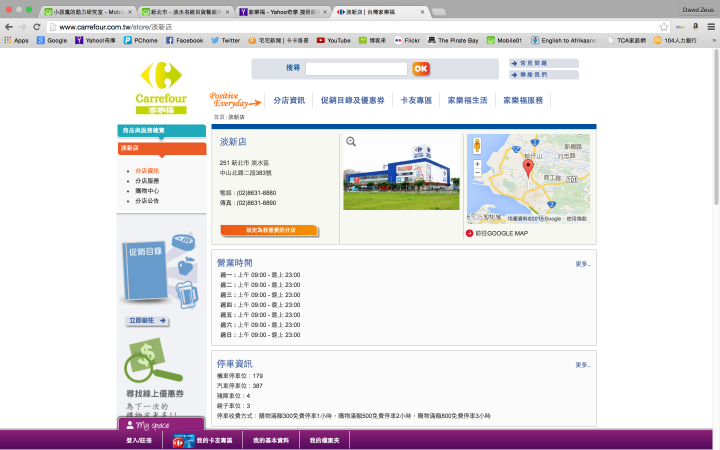Viewport: 720px width, 450px height.
Task: Open the Flickr bookmark
Action: tap(407, 40)
